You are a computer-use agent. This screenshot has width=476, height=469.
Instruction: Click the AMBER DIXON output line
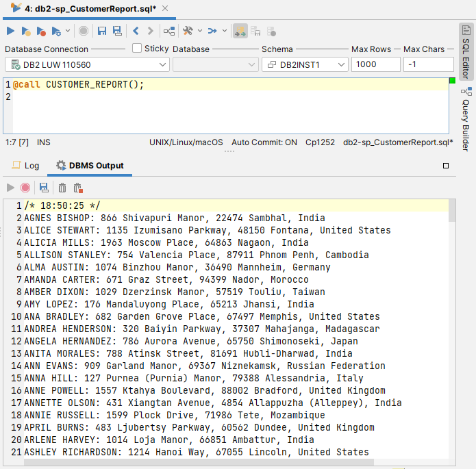click(x=175, y=292)
